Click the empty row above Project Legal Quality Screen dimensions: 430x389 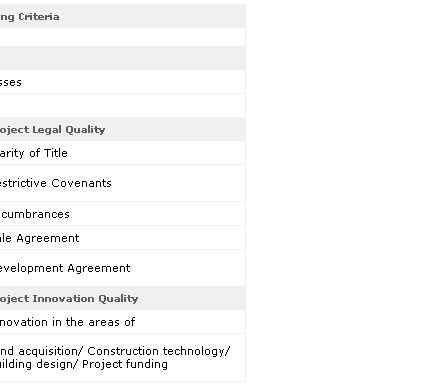[122, 105]
